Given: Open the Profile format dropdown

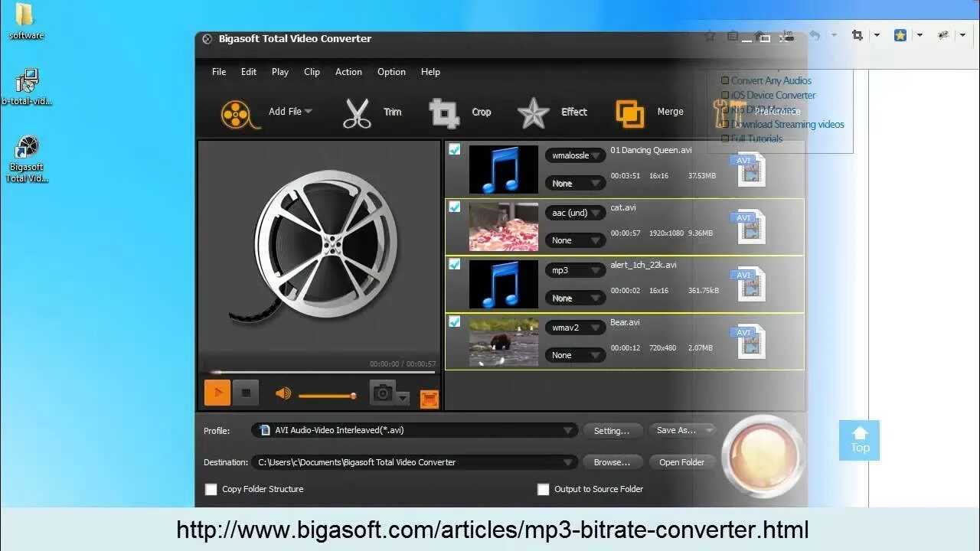Looking at the screenshot, I should pos(415,430).
